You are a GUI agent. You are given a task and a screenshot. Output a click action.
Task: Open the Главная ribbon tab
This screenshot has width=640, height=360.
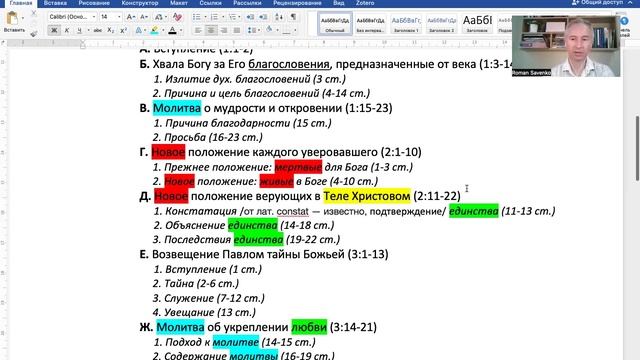[x=21, y=3]
